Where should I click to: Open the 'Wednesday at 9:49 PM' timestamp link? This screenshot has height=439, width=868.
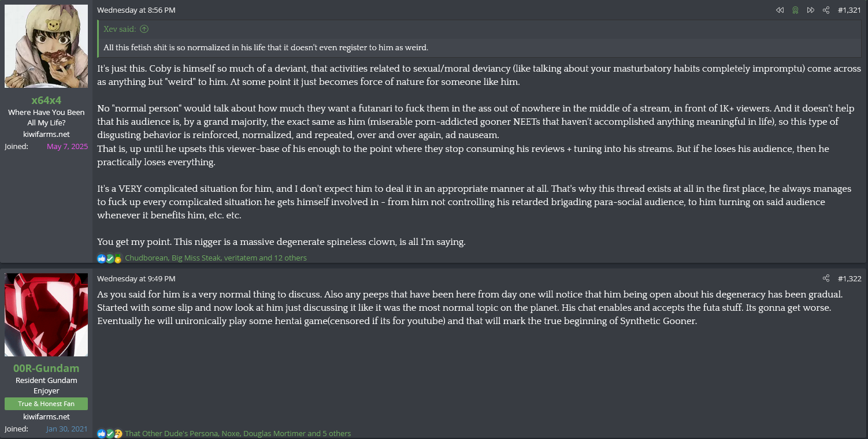[x=136, y=278]
